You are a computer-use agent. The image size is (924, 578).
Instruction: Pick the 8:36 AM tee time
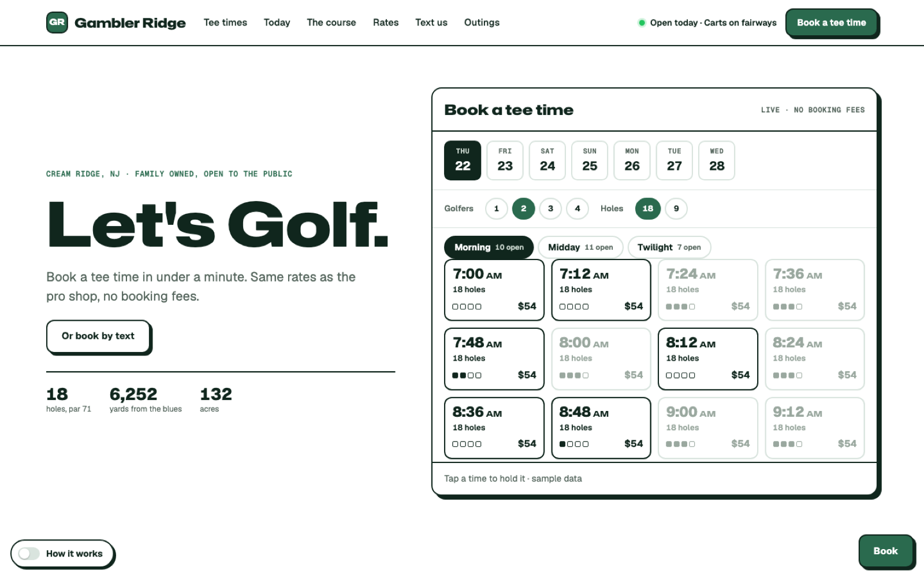point(494,428)
